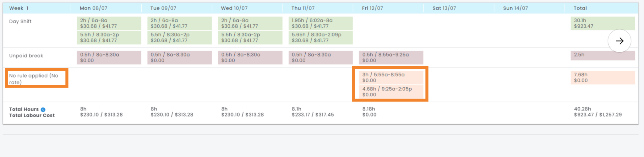The width and height of the screenshot is (644, 157).
Task: Click the 7.68h no-rule total block
Action: tap(602, 78)
